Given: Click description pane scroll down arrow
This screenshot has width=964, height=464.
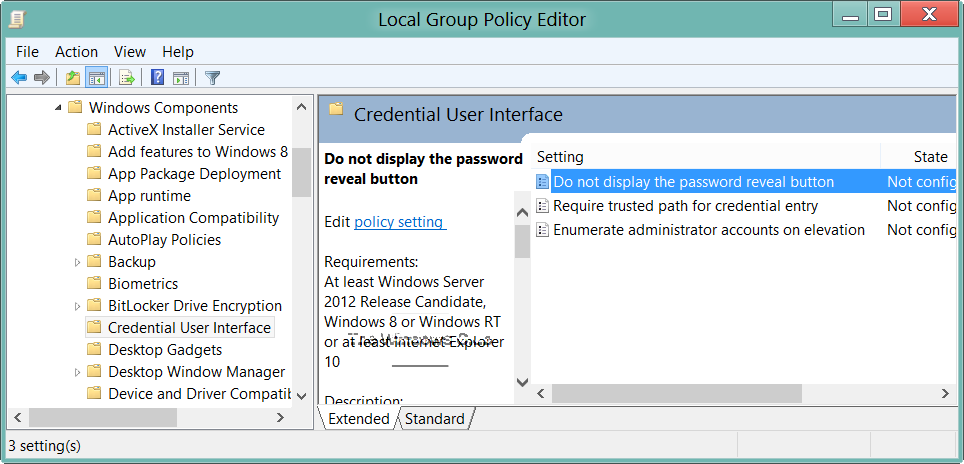Looking at the screenshot, I should pos(522,381).
